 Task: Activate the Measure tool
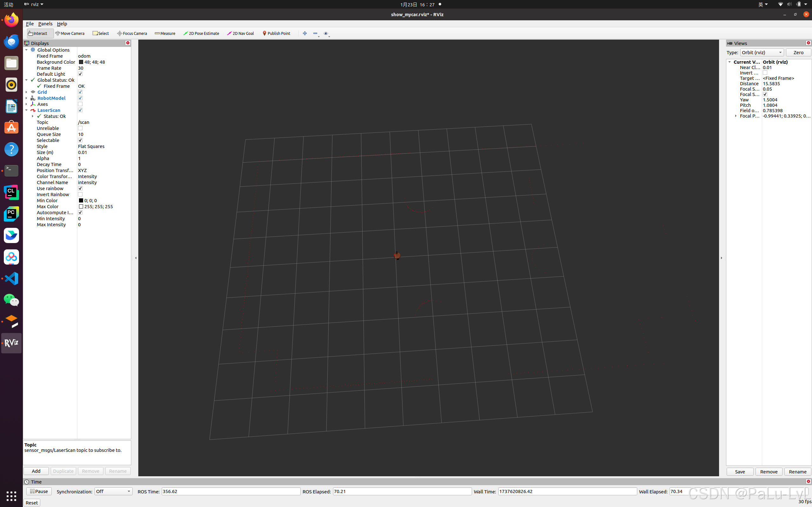coord(165,33)
